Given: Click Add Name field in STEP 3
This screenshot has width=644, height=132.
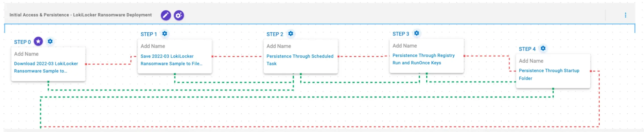Looking at the screenshot, I should 405,46.
